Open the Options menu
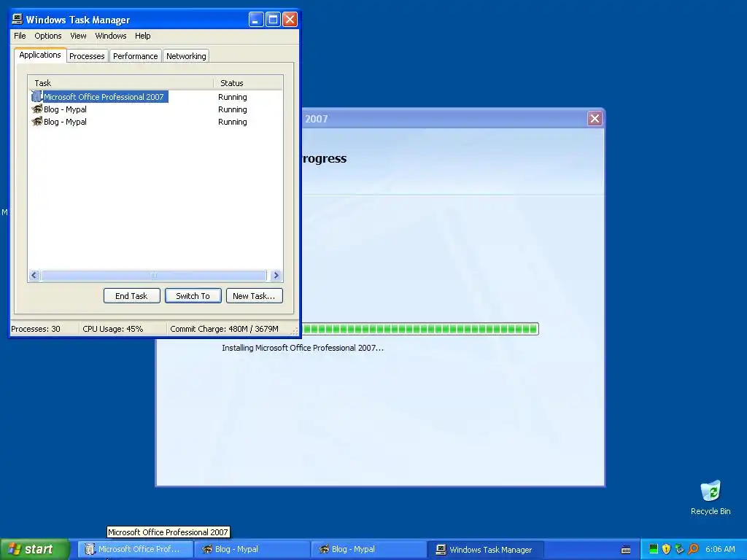Viewport: 747px width, 560px height. coord(47,36)
